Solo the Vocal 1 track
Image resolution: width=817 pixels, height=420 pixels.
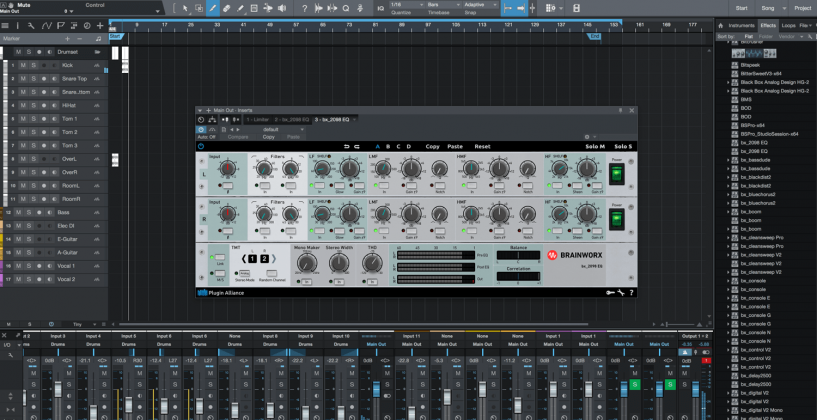click(x=28, y=266)
